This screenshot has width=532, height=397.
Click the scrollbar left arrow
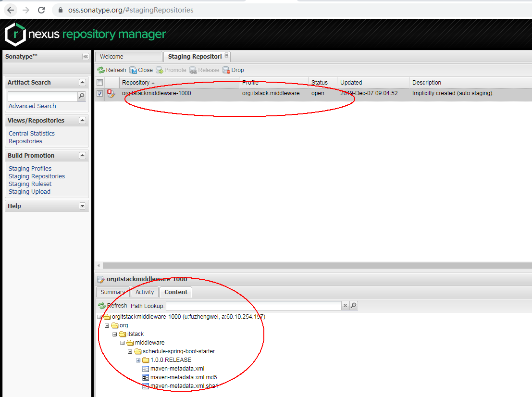tap(99, 266)
